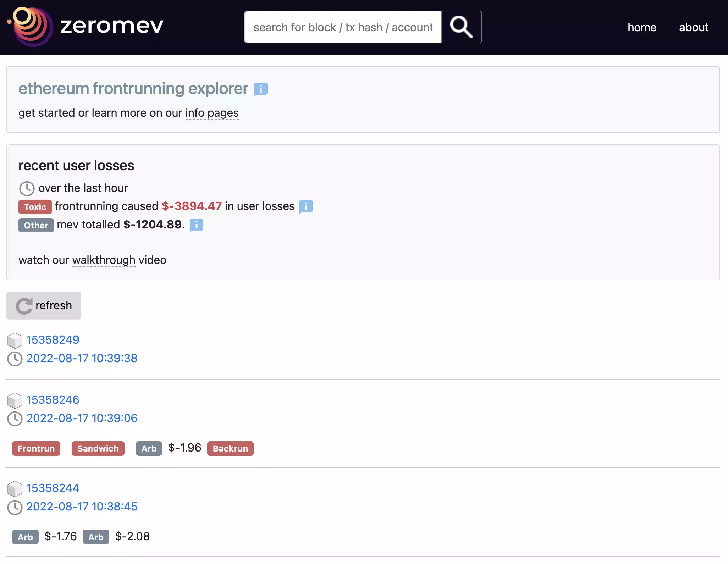Click the block cube icon for 15358249

point(14,339)
